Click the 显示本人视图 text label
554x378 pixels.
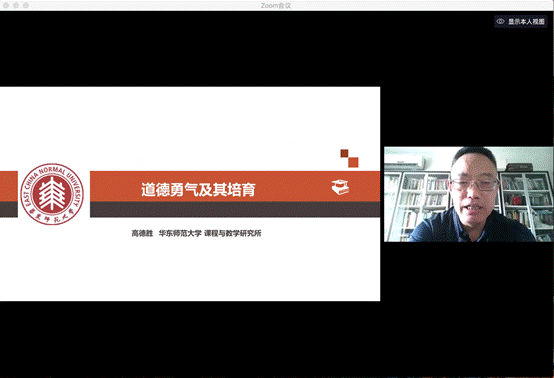click(526, 22)
